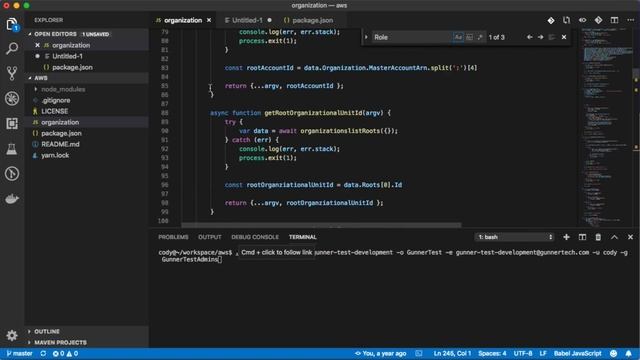
Task: Click the Split Editor icon
Action: [x=614, y=20]
